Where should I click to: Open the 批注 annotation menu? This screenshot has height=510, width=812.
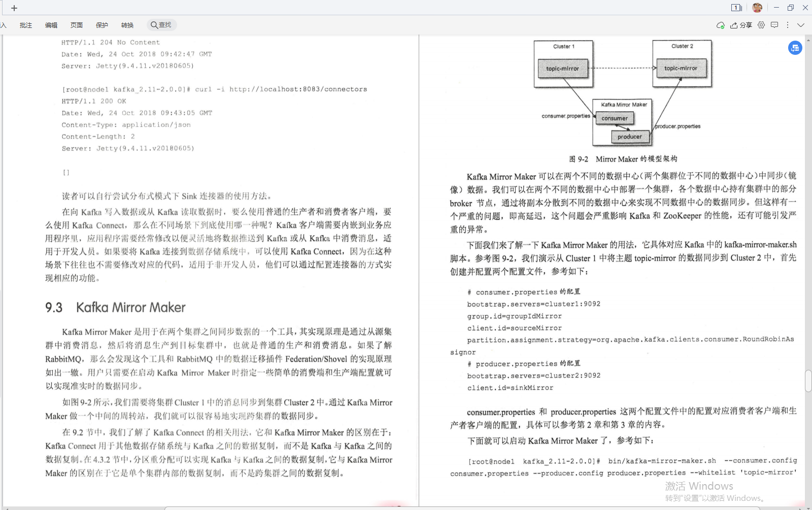pyautogui.click(x=26, y=25)
